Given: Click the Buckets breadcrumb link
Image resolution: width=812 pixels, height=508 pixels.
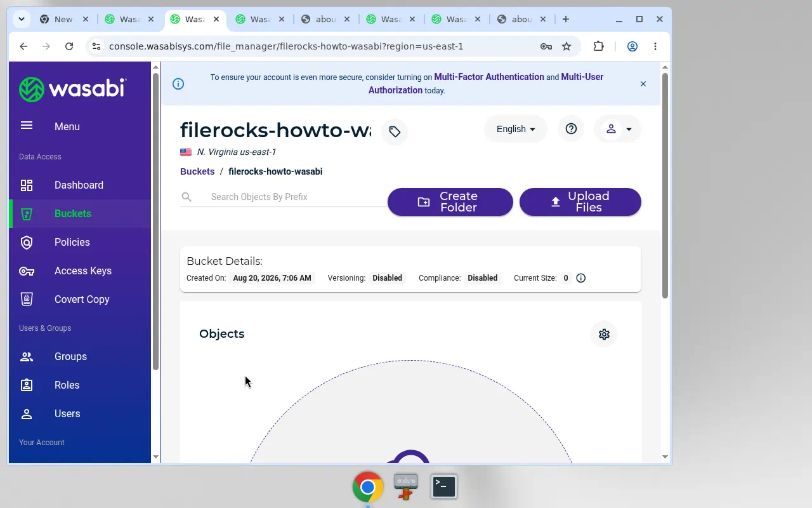Looking at the screenshot, I should click(197, 171).
